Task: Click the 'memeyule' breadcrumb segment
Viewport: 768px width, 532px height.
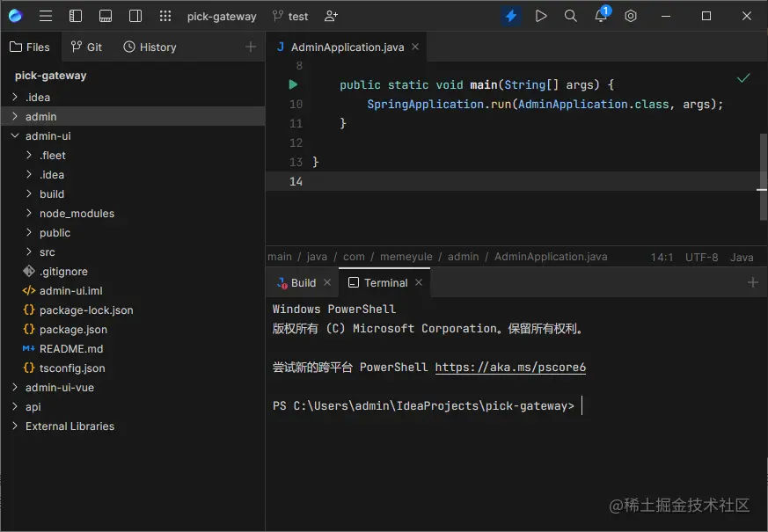Action: 406,257
